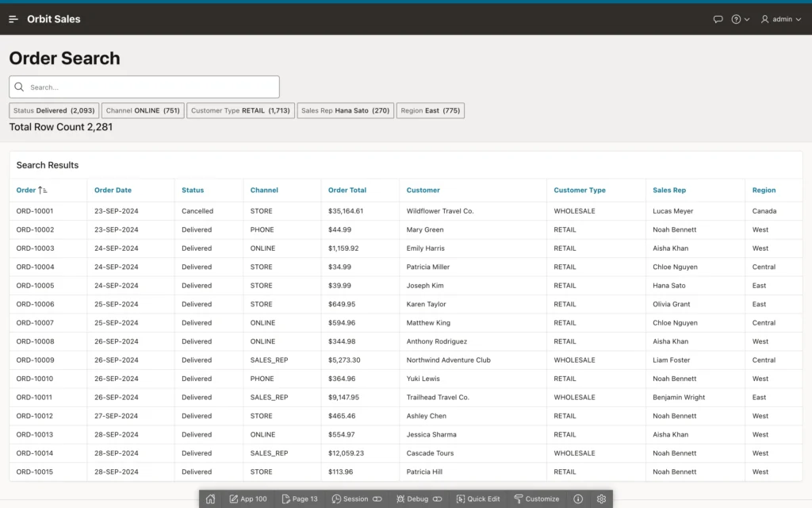Select the Region East facet chip
The height and width of the screenshot is (508, 812).
click(431, 110)
